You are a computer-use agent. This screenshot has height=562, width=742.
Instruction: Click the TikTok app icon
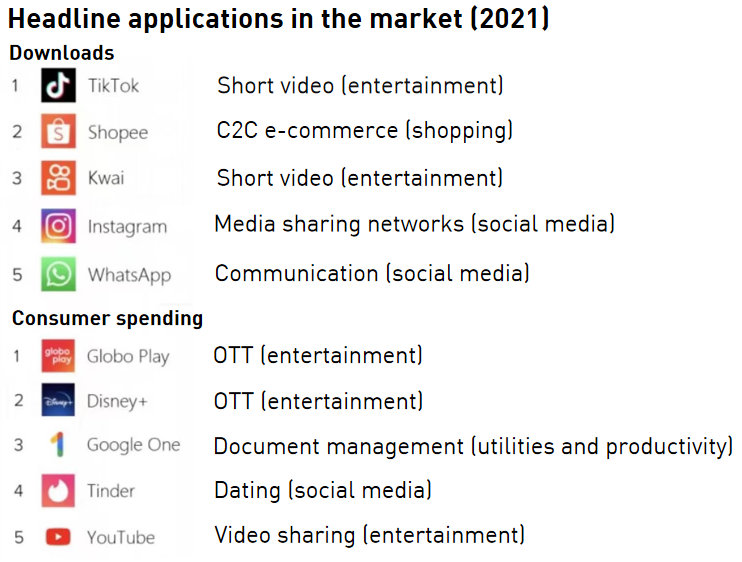(58, 85)
